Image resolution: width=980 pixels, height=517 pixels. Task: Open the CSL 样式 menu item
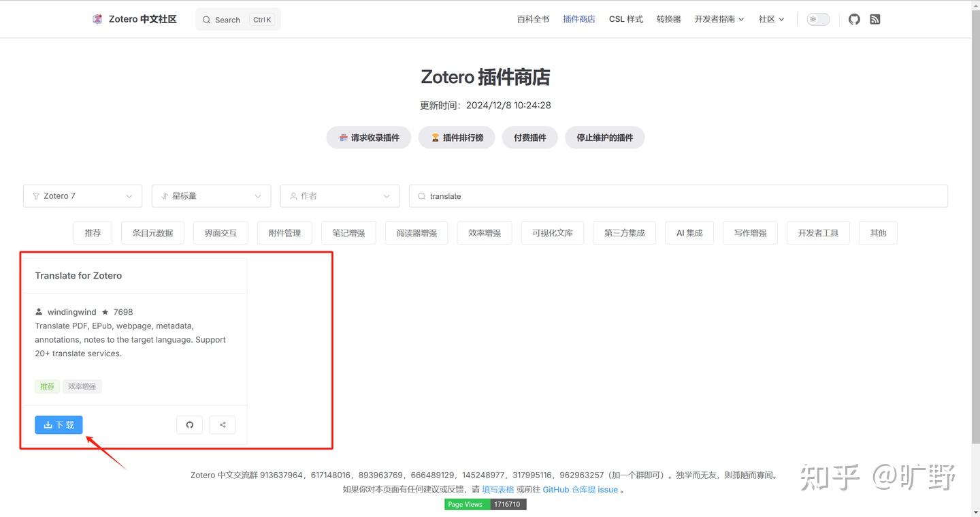tap(625, 19)
